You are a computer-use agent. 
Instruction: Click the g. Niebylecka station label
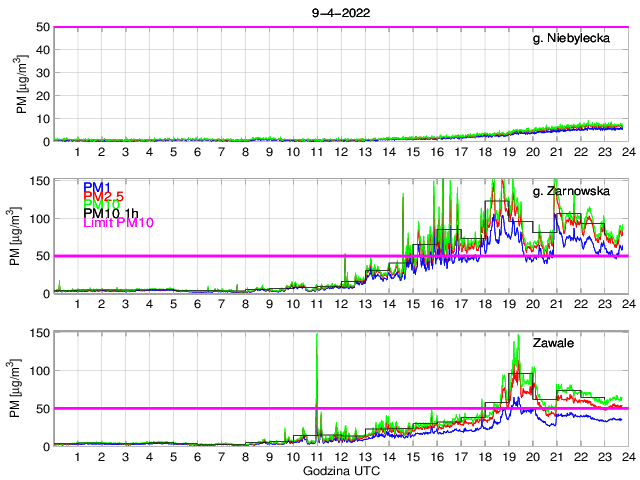576,39
